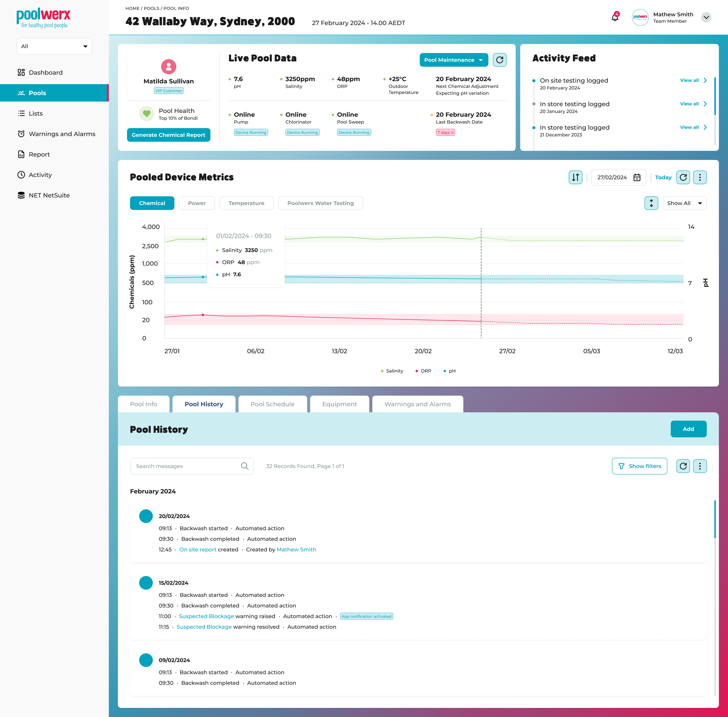Click the Dashboard grid icon

(x=21, y=72)
